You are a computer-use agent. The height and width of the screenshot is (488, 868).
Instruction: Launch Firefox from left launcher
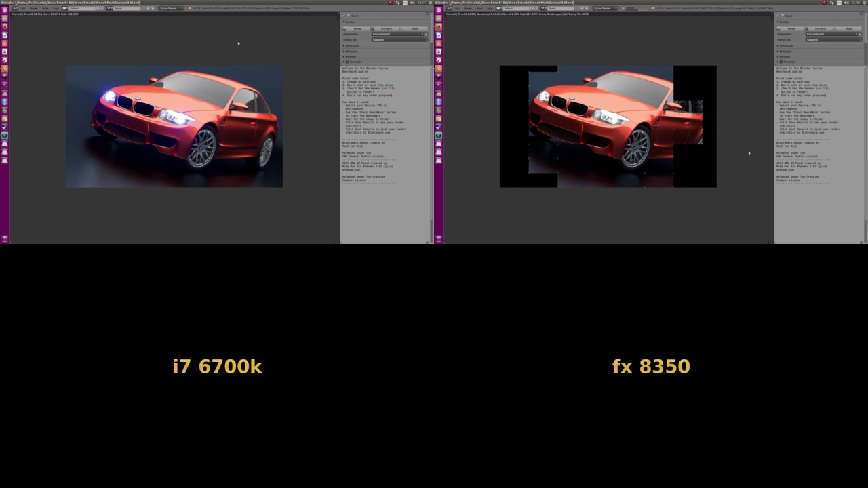pyautogui.click(x=5, y=26)
